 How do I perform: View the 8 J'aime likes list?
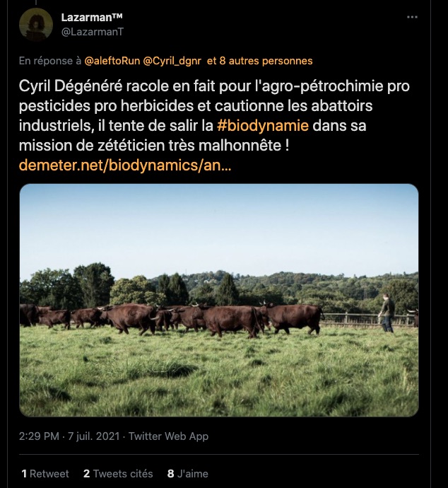[x=188, y=474]
